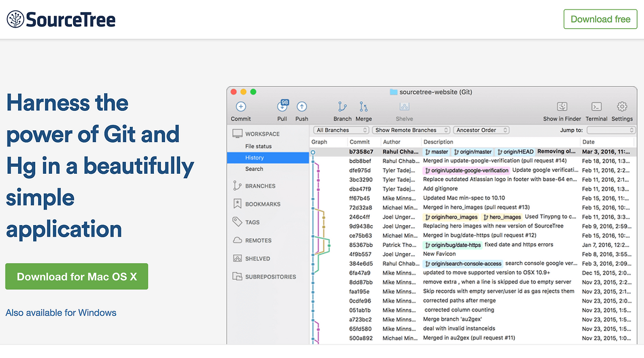Select commit a723bc2 hash
This screenshot has width=644, height=358.
[x=361, y=320]
